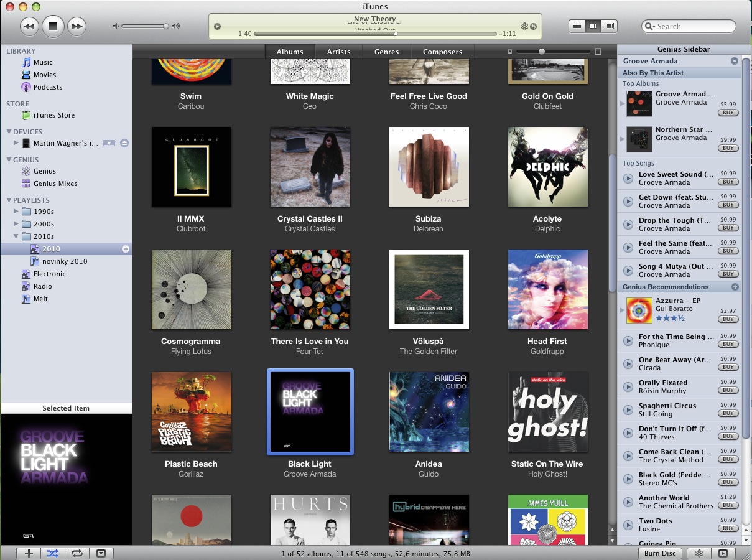Click the Genius atom icon in sidebar

click(26, 171)
